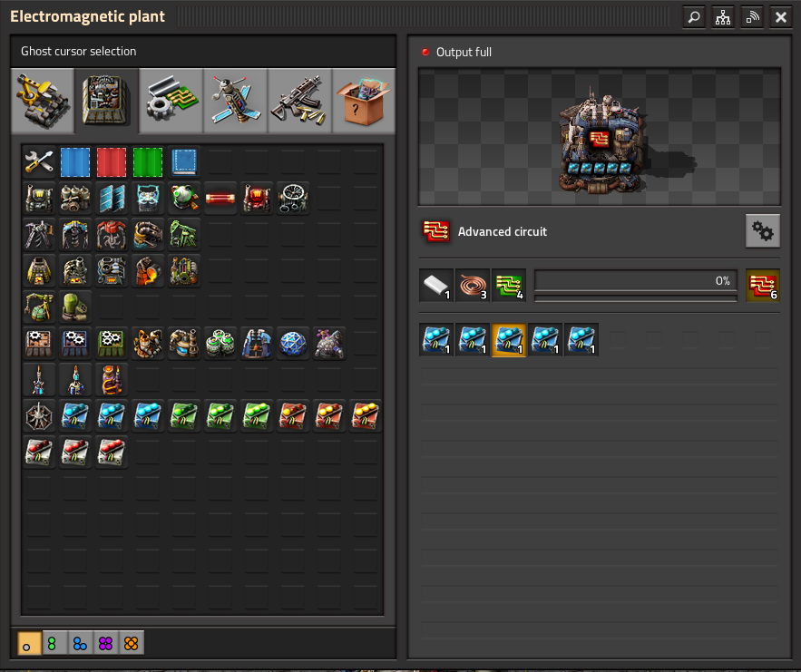The width and height of the screenshot is (801, 672).
Task: Click the electronic circuit ingredient slot
Action: 509,285
